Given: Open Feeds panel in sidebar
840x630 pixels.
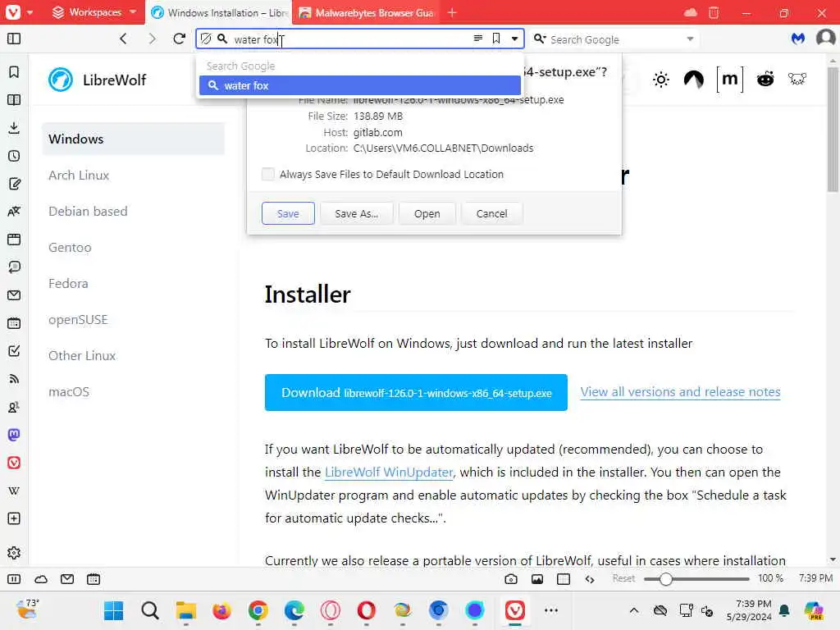Looking at the screenshot, I should tap(14, 379).
